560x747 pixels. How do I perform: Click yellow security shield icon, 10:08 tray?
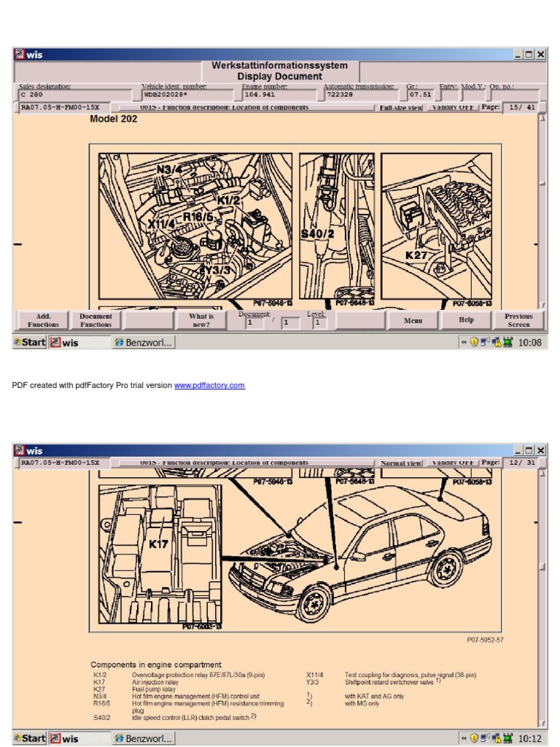[x=474, y=342]
